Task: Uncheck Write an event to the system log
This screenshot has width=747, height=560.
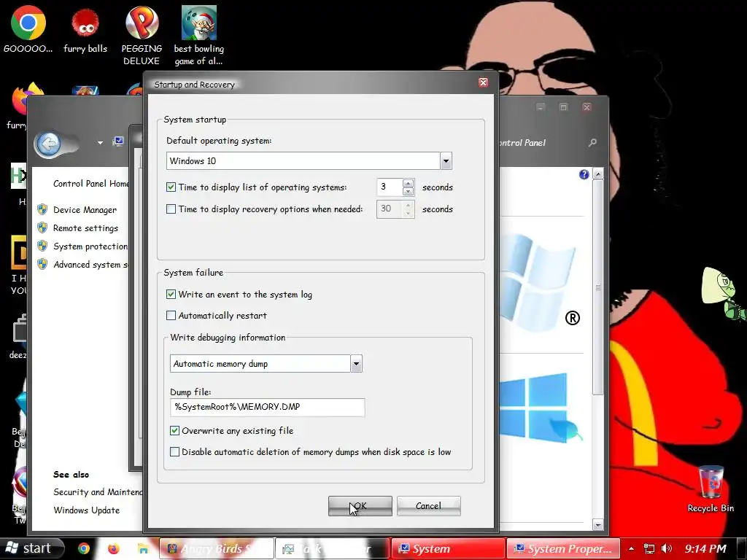Action: point(171,295)
